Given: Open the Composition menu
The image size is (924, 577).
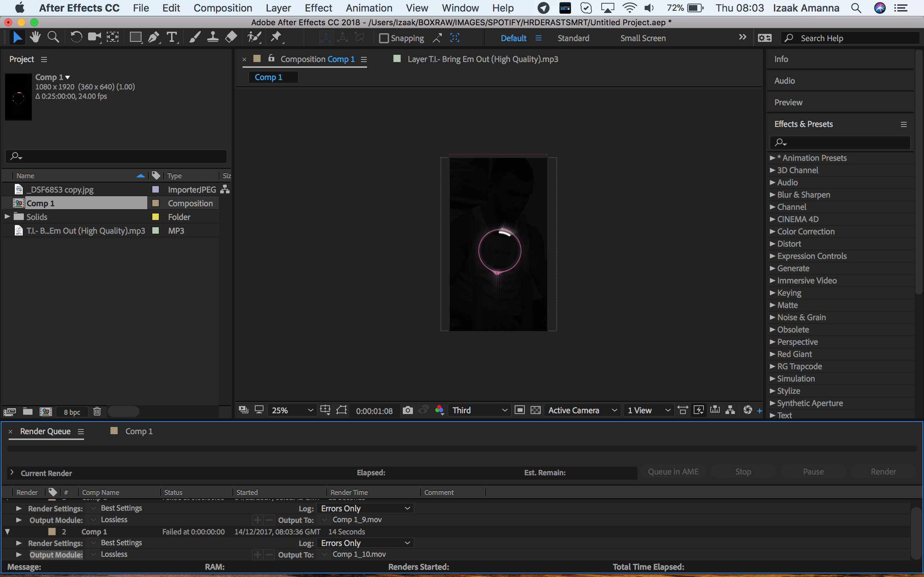Looking at the screenshot, I should (223, 8).
